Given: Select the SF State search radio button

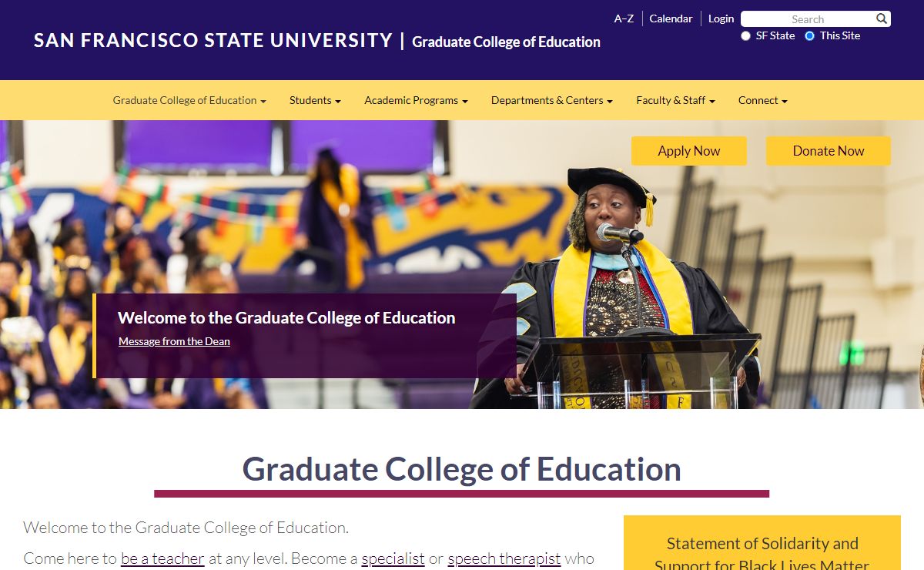Looking at the screenshot, I should point(745,36).
